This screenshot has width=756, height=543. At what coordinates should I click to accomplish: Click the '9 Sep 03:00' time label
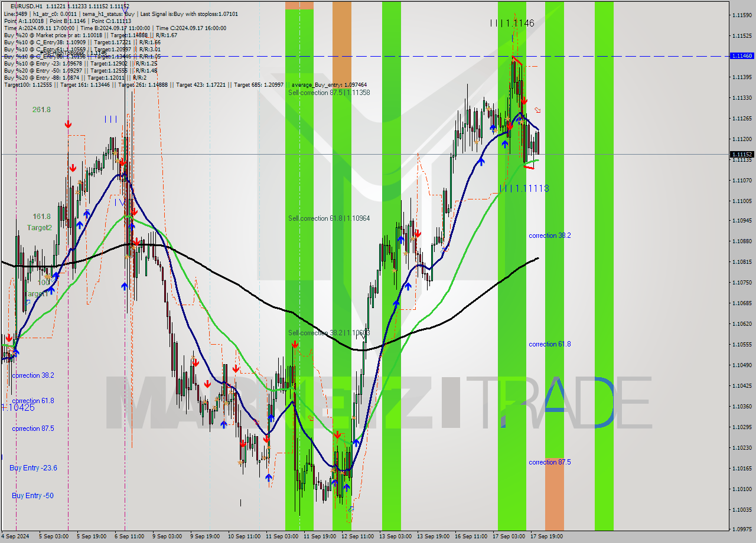167,537
